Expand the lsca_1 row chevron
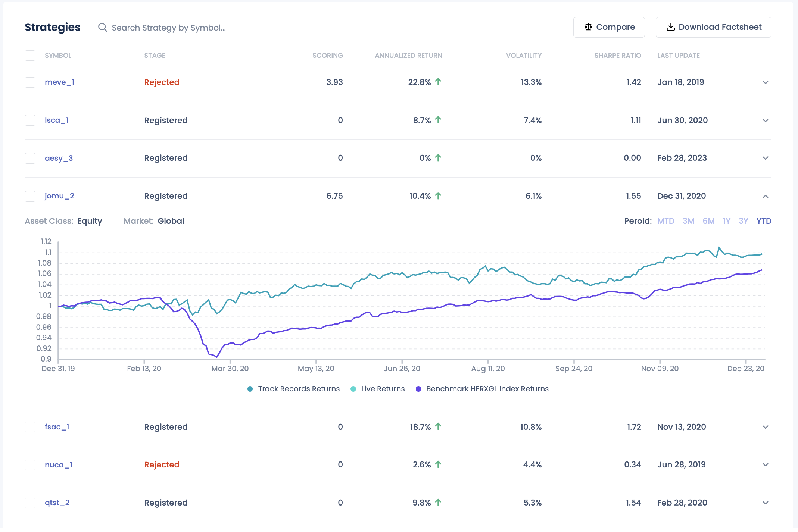 point(766,120)
